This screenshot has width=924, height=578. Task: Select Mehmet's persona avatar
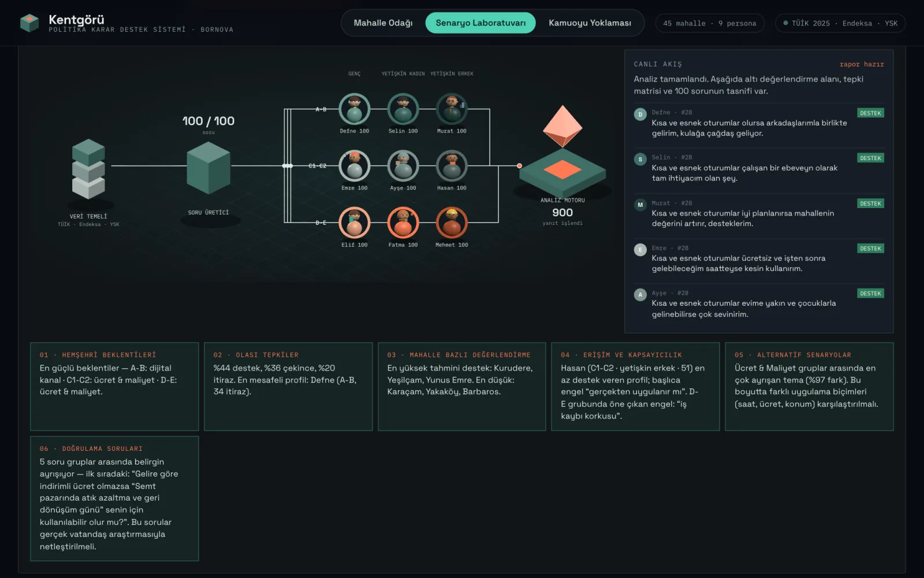(x=452, y=223)
